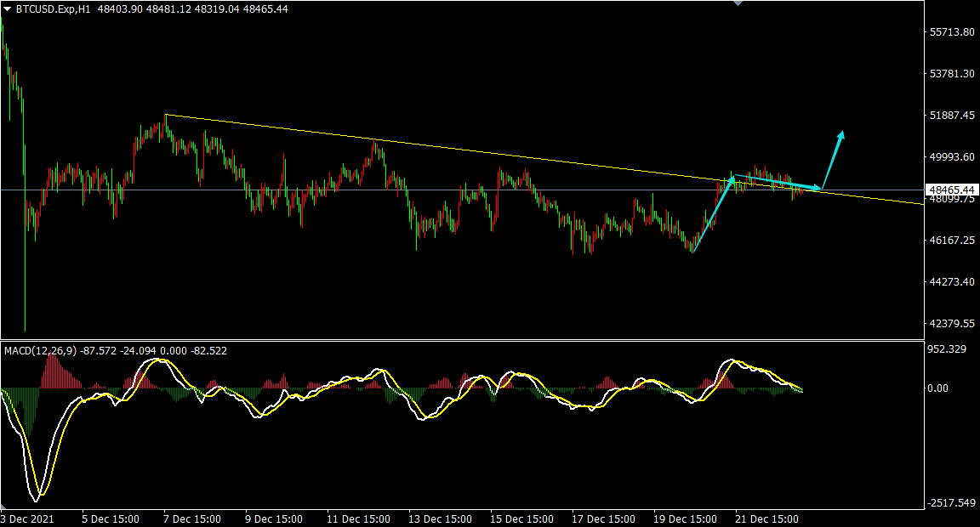Screen dimensions: 980x527
Task: Click the MACD(12,26,9) indicator label
Action: pos(40,351)
